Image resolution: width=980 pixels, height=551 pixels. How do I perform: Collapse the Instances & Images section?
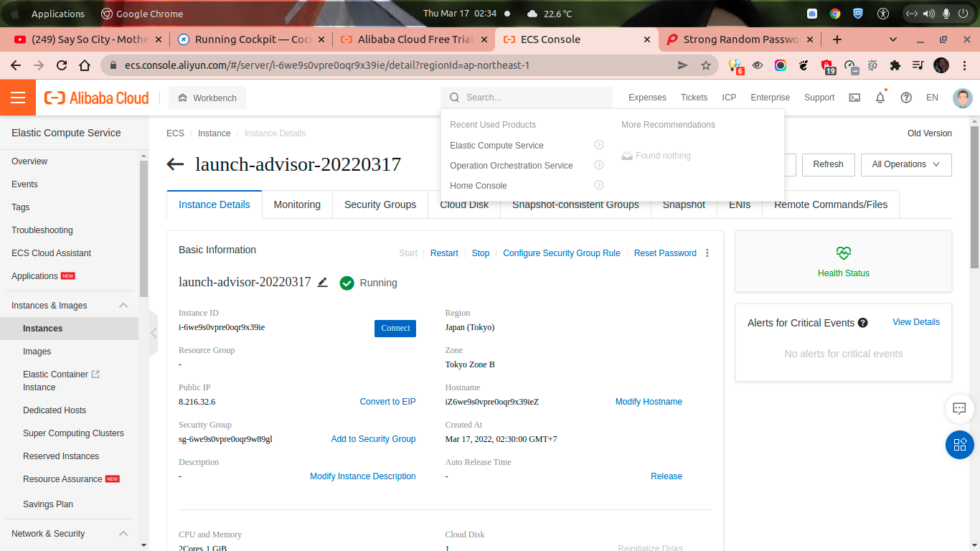point(123,306)
